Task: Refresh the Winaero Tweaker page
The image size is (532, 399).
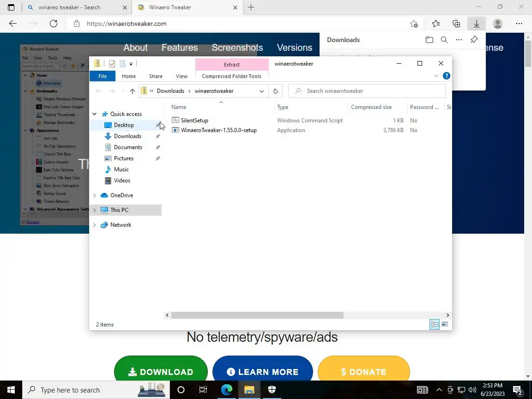Action: click(54, 24)
